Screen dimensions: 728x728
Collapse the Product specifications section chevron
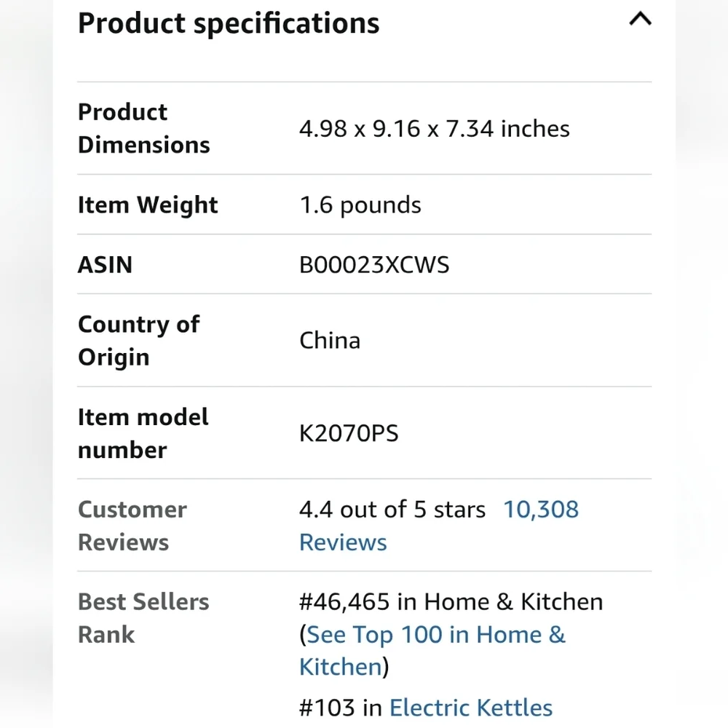640,19
